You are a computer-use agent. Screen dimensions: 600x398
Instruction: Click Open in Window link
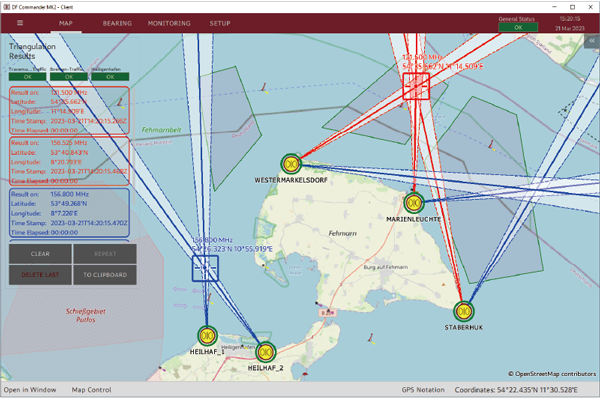[x=30, y=390]
